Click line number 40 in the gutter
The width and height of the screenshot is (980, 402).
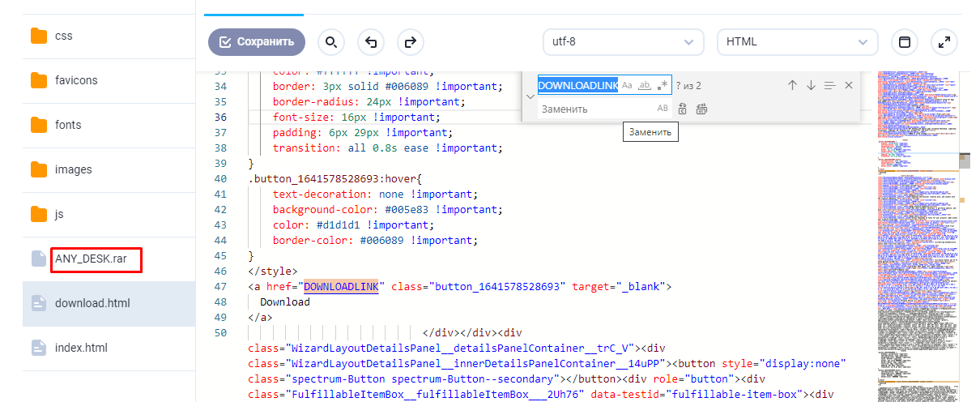click(x=221, y=179)
